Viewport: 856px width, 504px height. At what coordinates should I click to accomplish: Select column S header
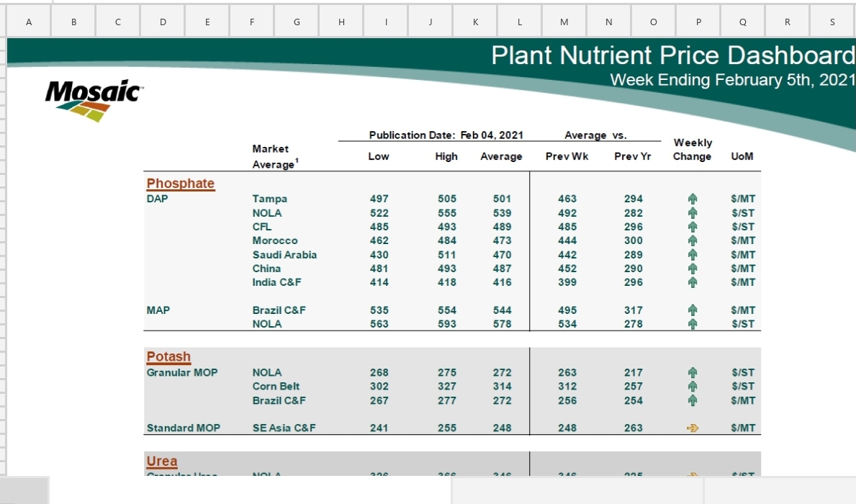(x=832, y=22)
